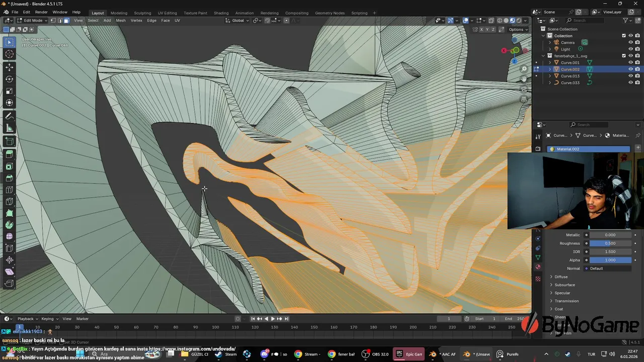Toggle X-ray view button
This screenshot has height=362, width=644.
491,21
